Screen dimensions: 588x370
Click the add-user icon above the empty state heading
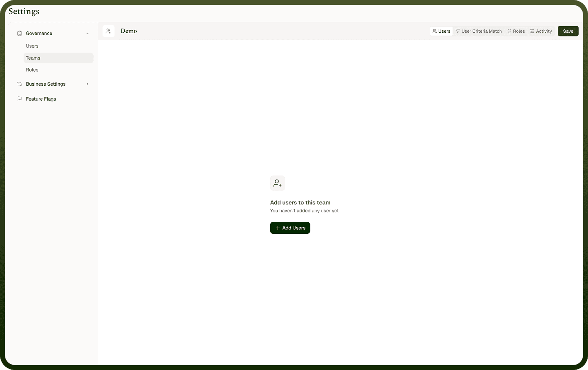pos(278,183)
